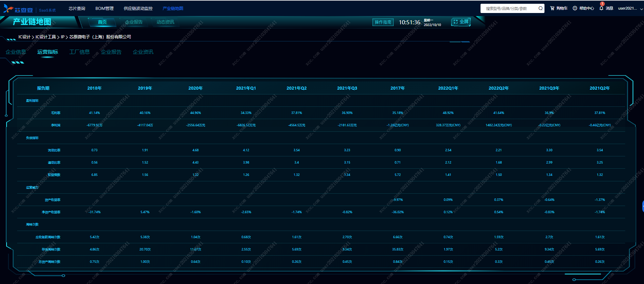Click the IC设计工具 breadcrumb link

pyautogui.click(x=45, y=37)
